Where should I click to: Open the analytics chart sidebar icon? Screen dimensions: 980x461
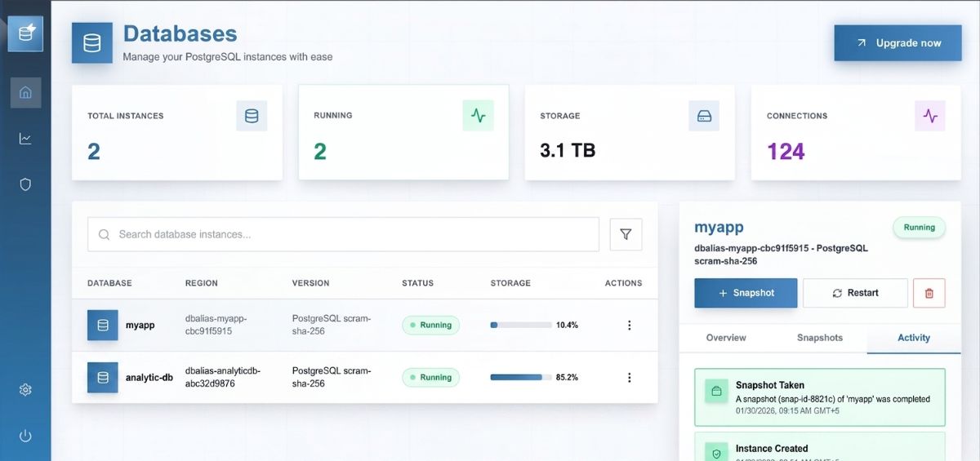25,139
